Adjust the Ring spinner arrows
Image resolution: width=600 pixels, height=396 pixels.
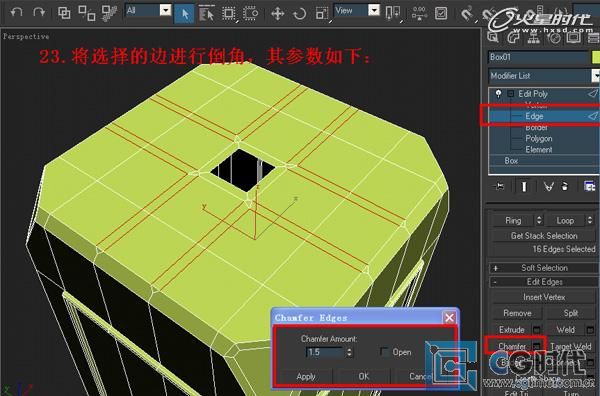click(539, 220)
